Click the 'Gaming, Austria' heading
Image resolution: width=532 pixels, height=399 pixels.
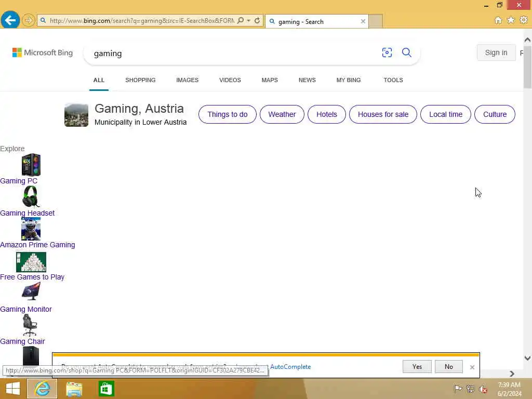coord(139,109)
